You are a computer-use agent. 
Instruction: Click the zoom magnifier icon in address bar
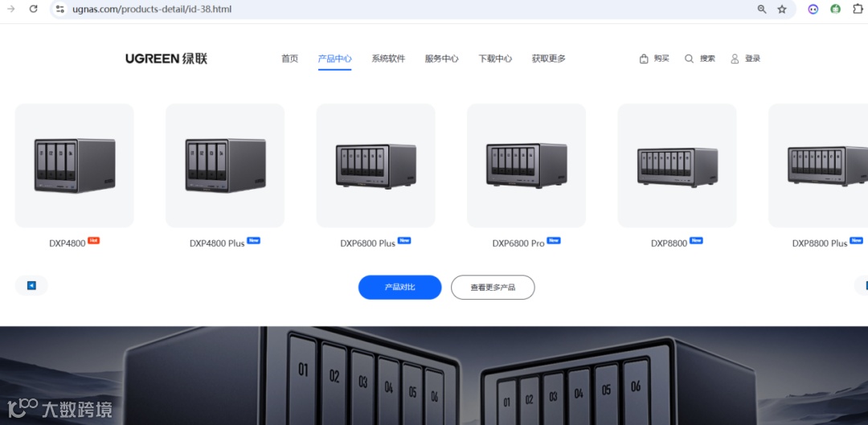coord(762,9)
